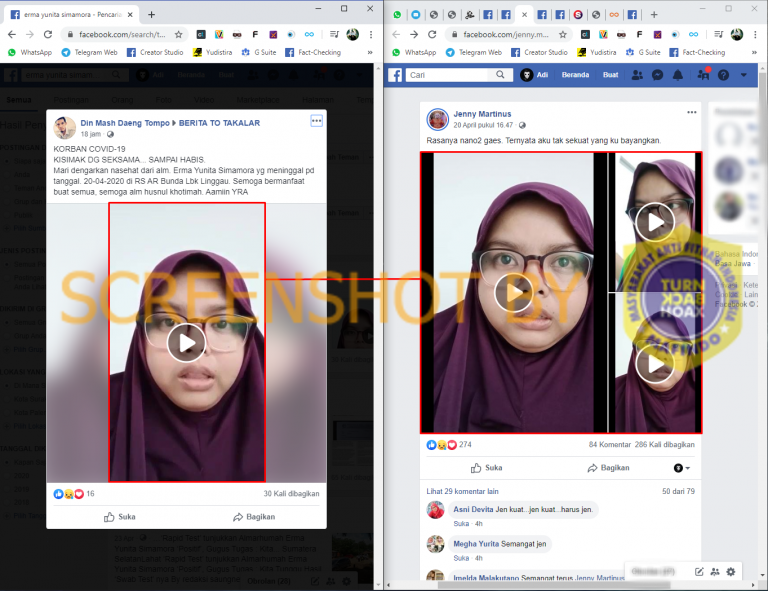Viewport: 768px width, 591px height.
Task: Open the Messenger icon in the Facebook header
Action: (657, 75)
